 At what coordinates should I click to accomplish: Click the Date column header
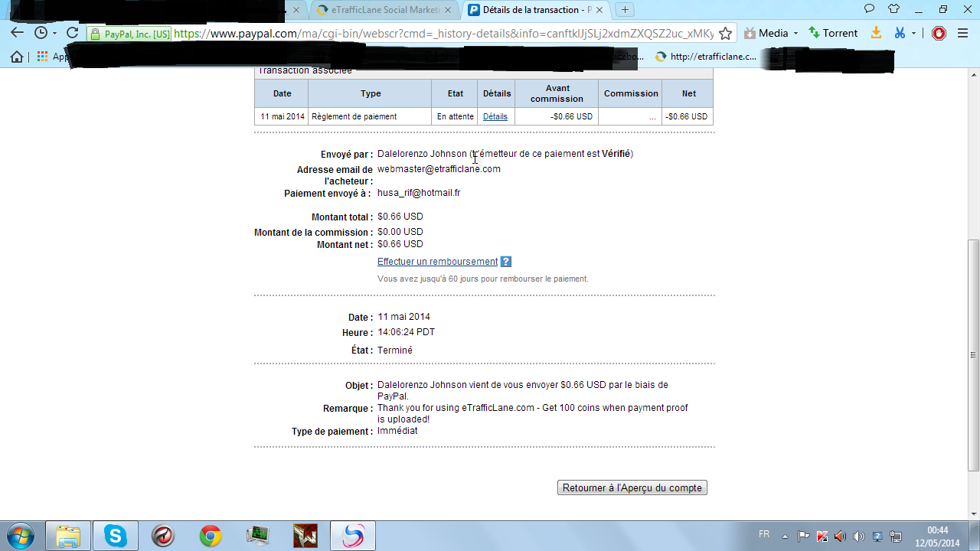pos(282,93)
